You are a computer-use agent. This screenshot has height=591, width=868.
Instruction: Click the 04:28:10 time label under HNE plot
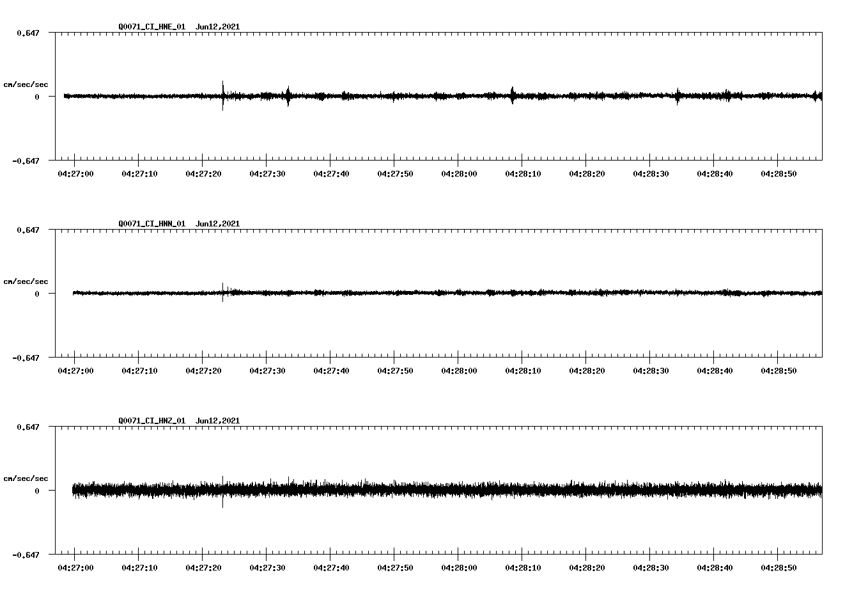pos(523,174)
